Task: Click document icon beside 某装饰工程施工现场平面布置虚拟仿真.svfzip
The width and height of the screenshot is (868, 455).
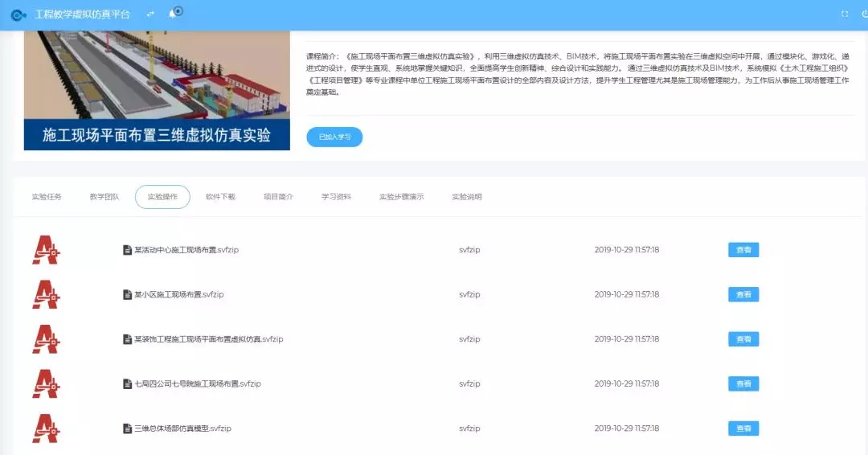Action: (x=127, y=339)
